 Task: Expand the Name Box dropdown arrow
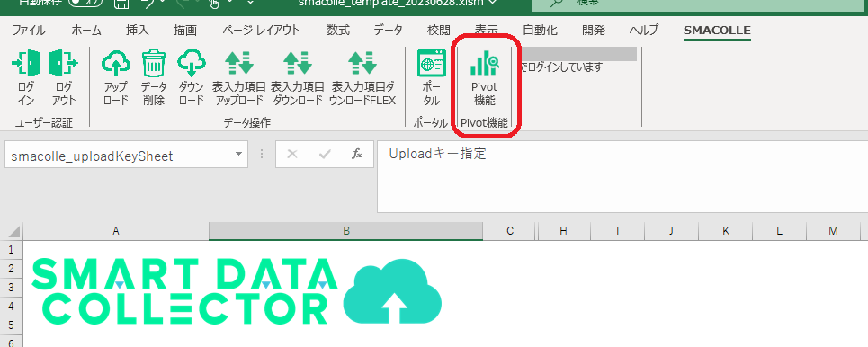[x=238, y=155]
